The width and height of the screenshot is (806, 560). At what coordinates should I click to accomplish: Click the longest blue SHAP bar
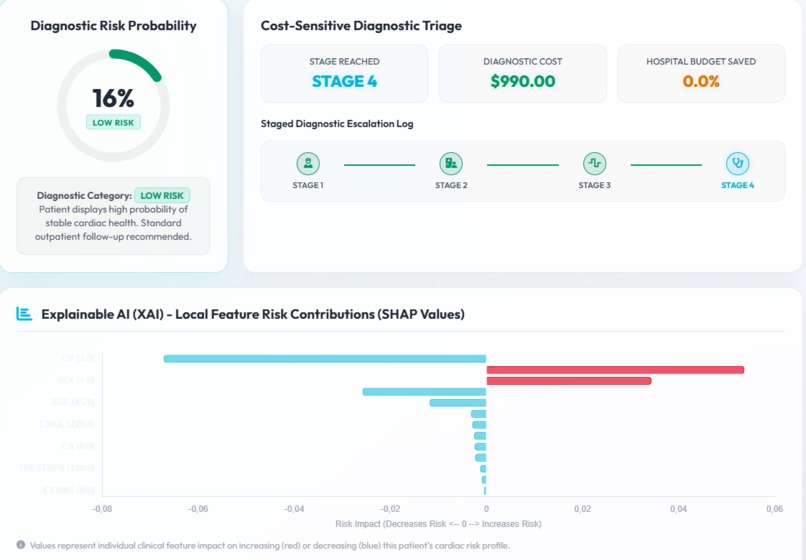click(325, 358)
